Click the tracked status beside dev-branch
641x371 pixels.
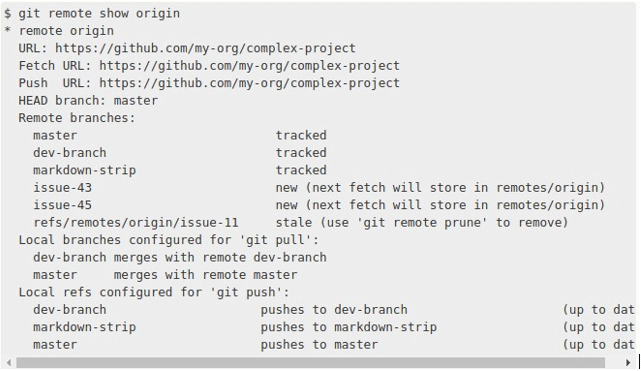click(301, 153)
